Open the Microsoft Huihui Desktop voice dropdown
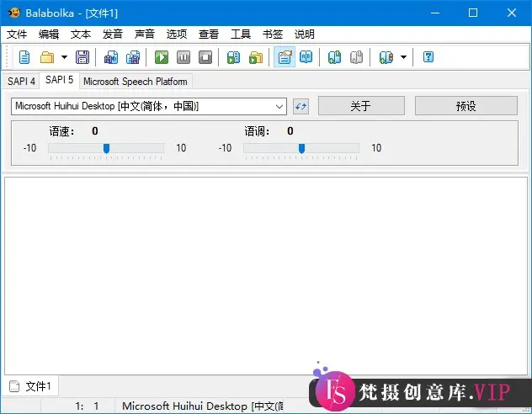The height and width of the screenshot is (414, 532). point(149,107)
